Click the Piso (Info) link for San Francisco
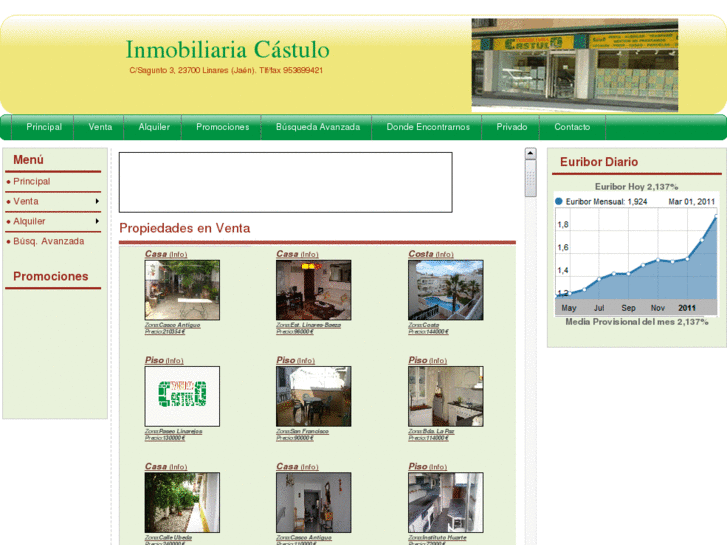727x545 pixels. [x=295, y=360]
